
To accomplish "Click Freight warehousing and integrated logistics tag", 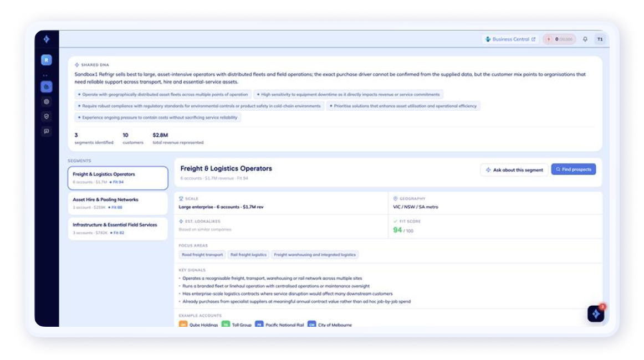I will 315,255.
